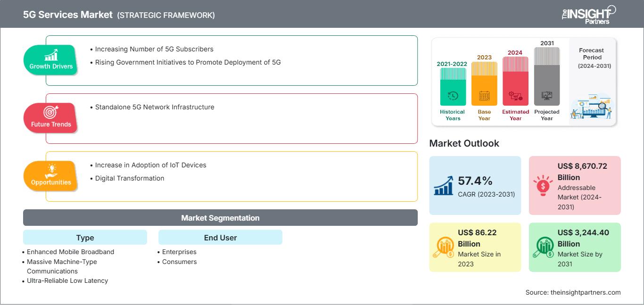Click the Addressable Market lightbulb dollar icon
The height and width of the screenshot is (305, 644).
543,186
